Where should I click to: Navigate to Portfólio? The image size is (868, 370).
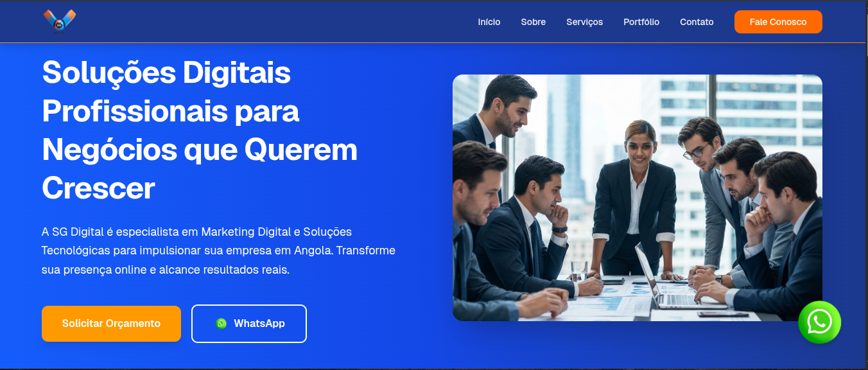(x=641, y=22)
